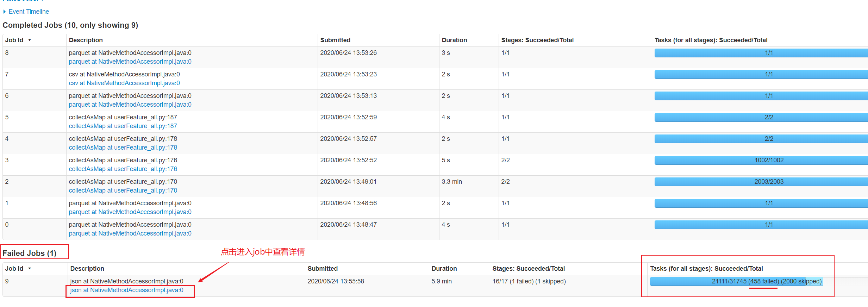Click the Completed Jobs heading
Viewport: 868px width, 307px height.
[x=70, y=25]
